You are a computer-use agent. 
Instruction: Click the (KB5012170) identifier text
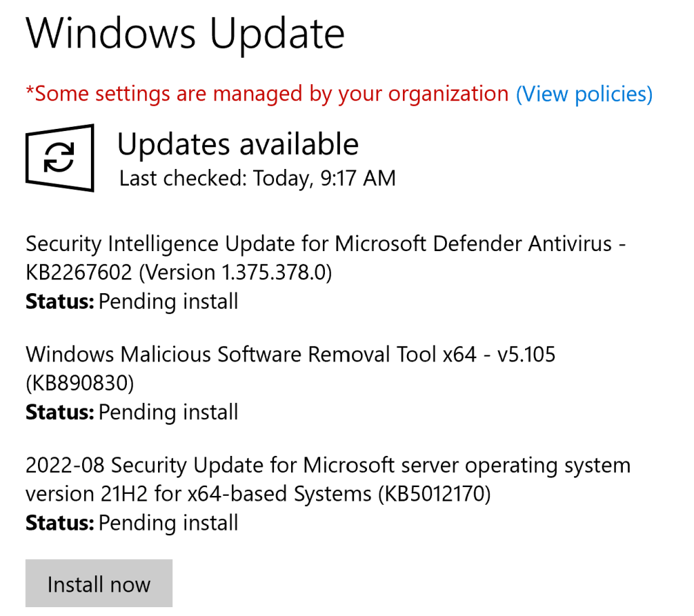[433, 495]
